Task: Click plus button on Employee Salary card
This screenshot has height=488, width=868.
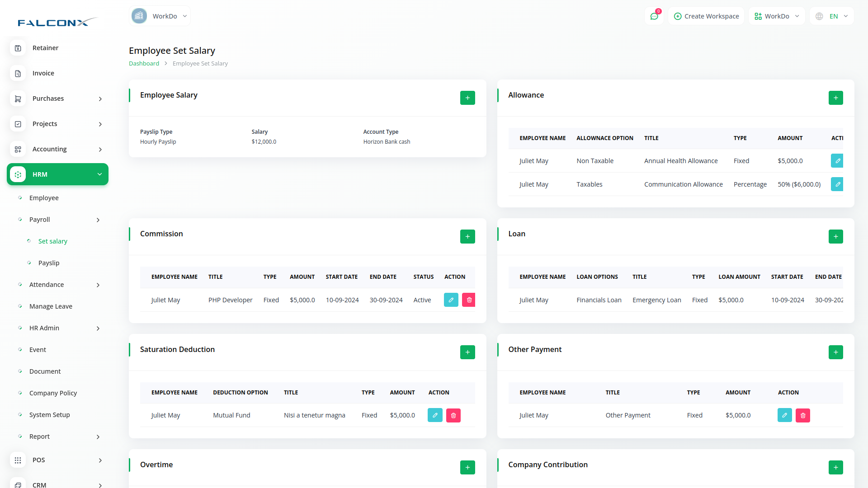Action: (x=467, y=98)
